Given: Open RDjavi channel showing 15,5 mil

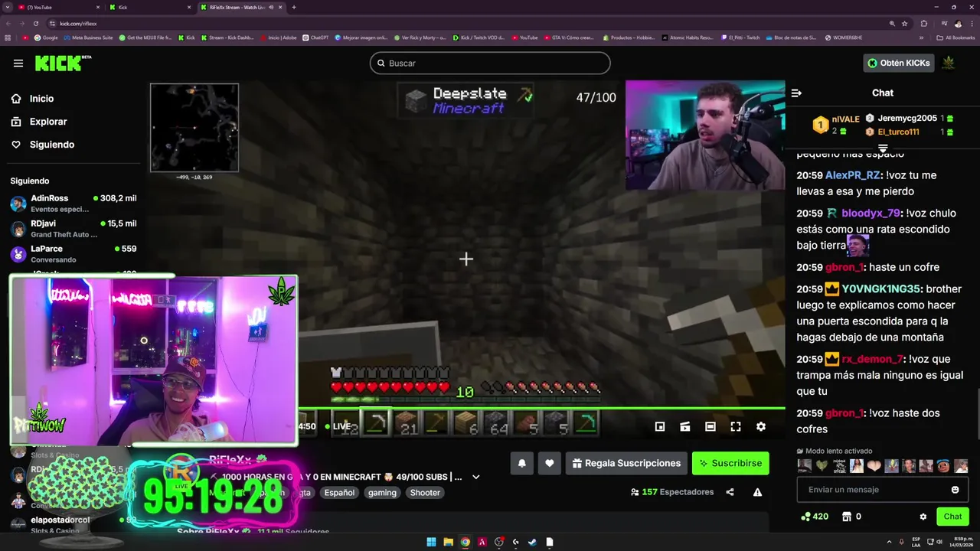Looking at the screenshot, I should 73,228.
